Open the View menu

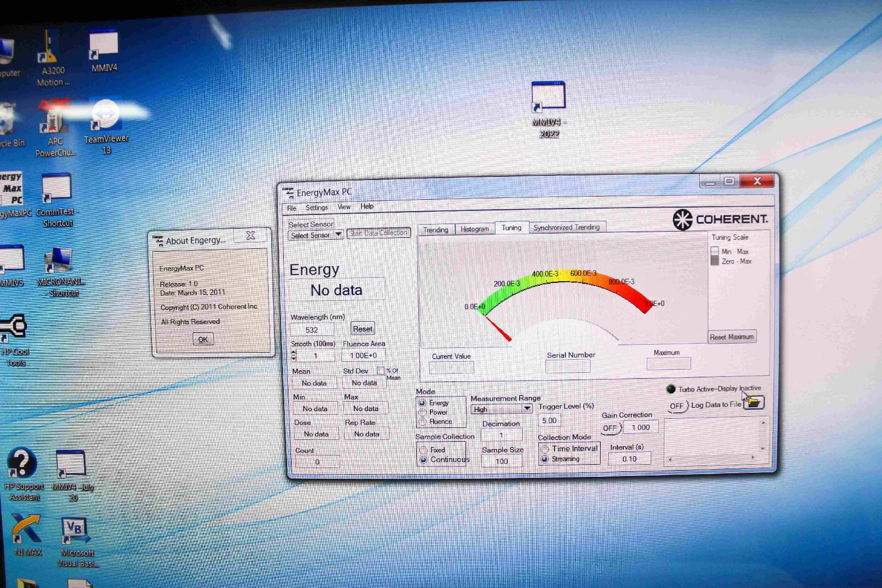coord(344,207)
